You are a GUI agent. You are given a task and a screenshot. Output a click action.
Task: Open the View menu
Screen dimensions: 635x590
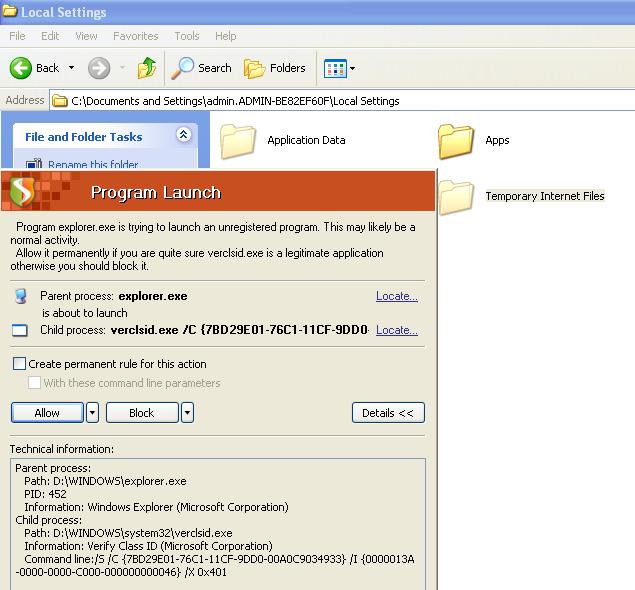point(86,36)
